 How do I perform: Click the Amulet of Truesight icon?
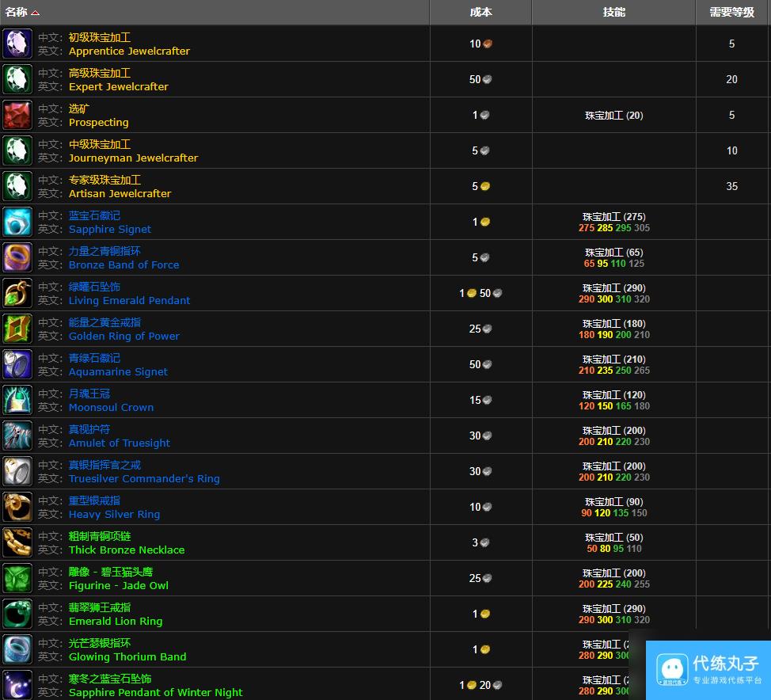click(x=17, y=436)
